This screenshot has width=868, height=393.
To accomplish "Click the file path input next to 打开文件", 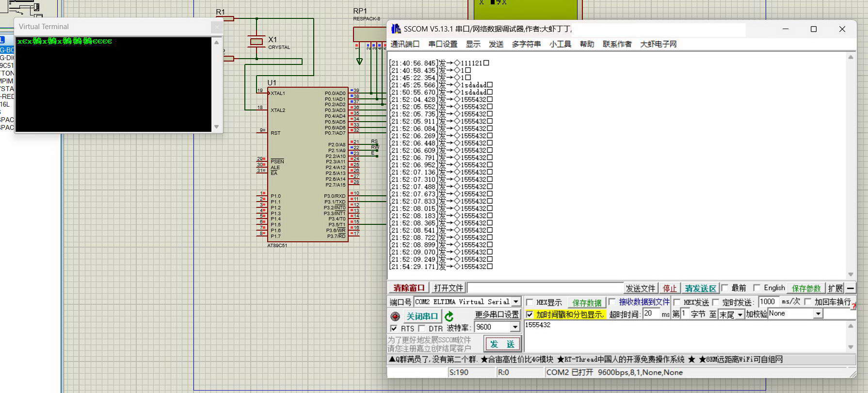I will pos(545,288).
